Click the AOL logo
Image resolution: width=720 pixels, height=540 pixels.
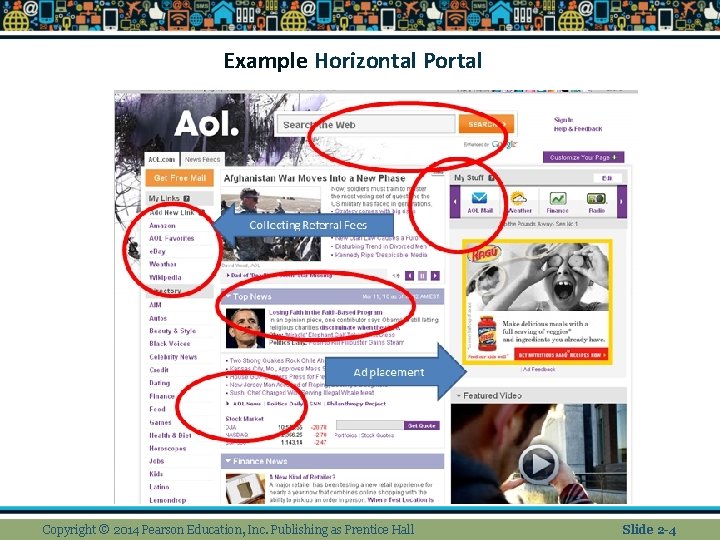point(206,123)
